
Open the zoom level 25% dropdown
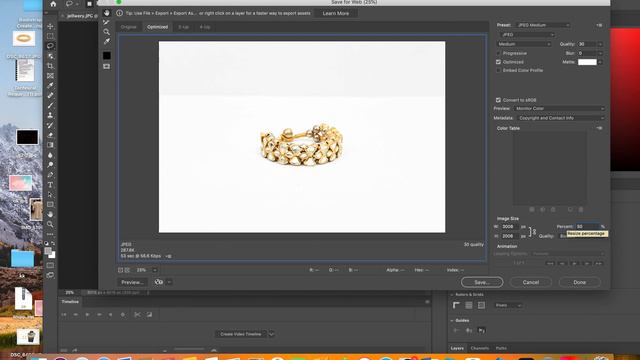[155, 270]
